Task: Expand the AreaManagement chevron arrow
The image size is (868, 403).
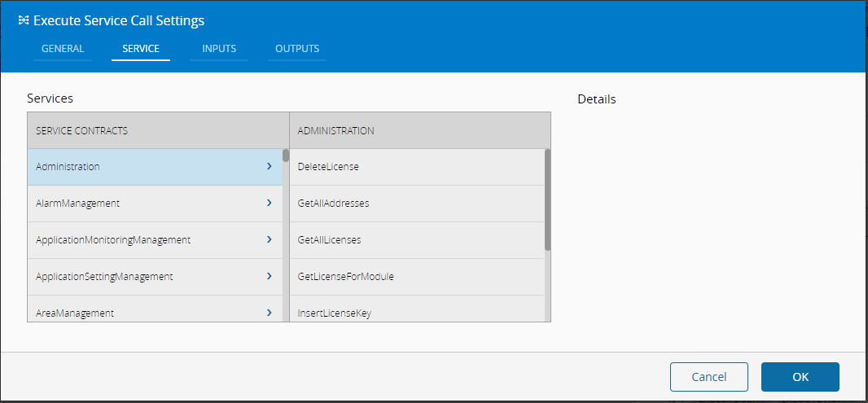Action: point(269,312)
